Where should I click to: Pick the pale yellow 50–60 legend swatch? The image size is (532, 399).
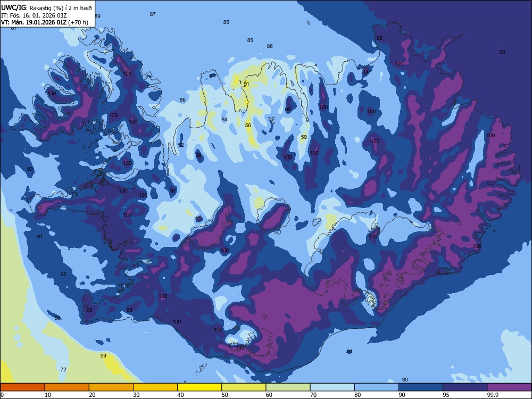coord(244,387)
